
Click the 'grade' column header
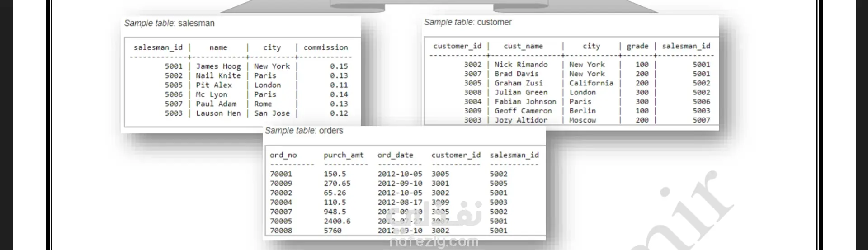click(x=637, y=46)
